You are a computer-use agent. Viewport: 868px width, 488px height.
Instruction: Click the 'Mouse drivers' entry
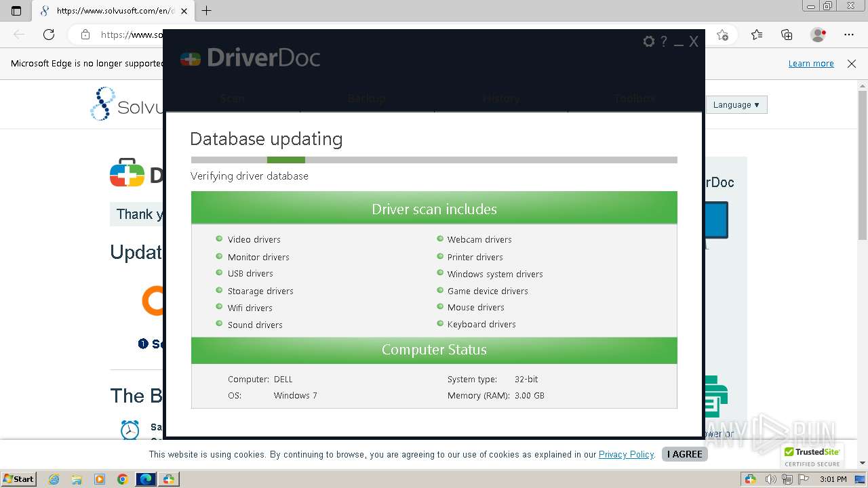point(475,308)
